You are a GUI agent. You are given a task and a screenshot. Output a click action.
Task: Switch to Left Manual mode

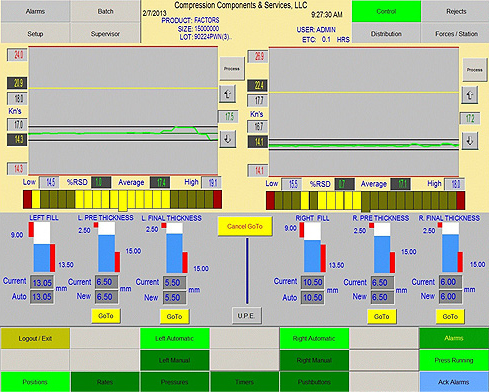pos(175,360)
